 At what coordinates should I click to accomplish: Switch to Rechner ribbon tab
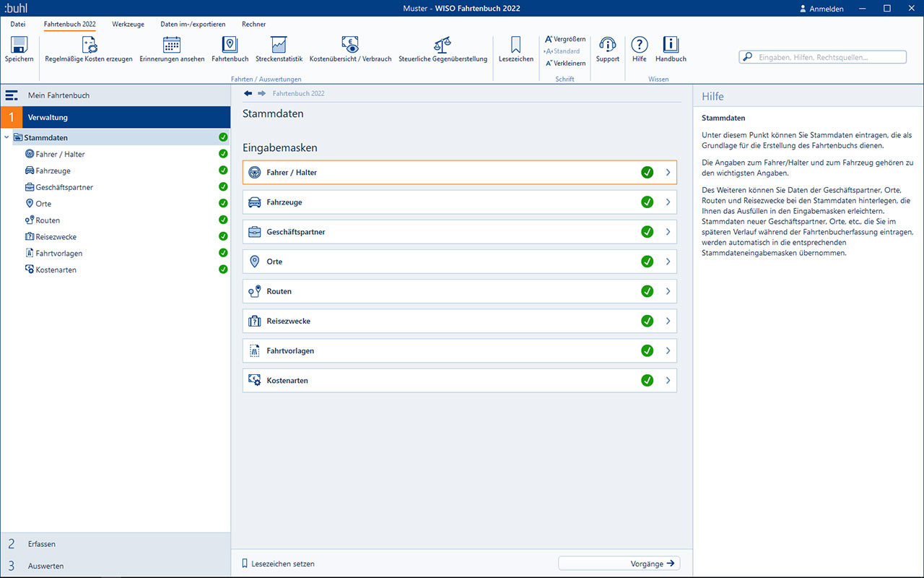coord(253,24)
